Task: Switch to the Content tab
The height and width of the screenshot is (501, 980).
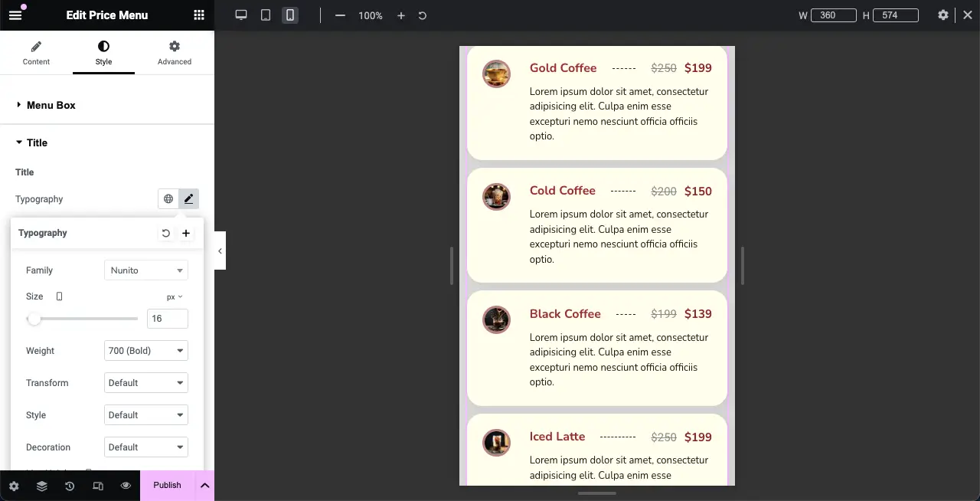Action: tap(36, 53)
